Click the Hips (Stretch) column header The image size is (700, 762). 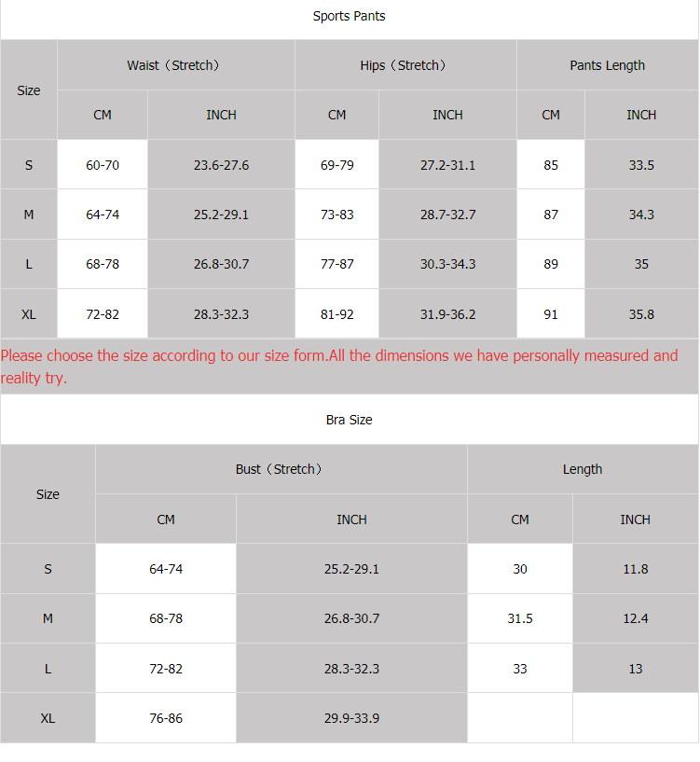tap(405, 65)
